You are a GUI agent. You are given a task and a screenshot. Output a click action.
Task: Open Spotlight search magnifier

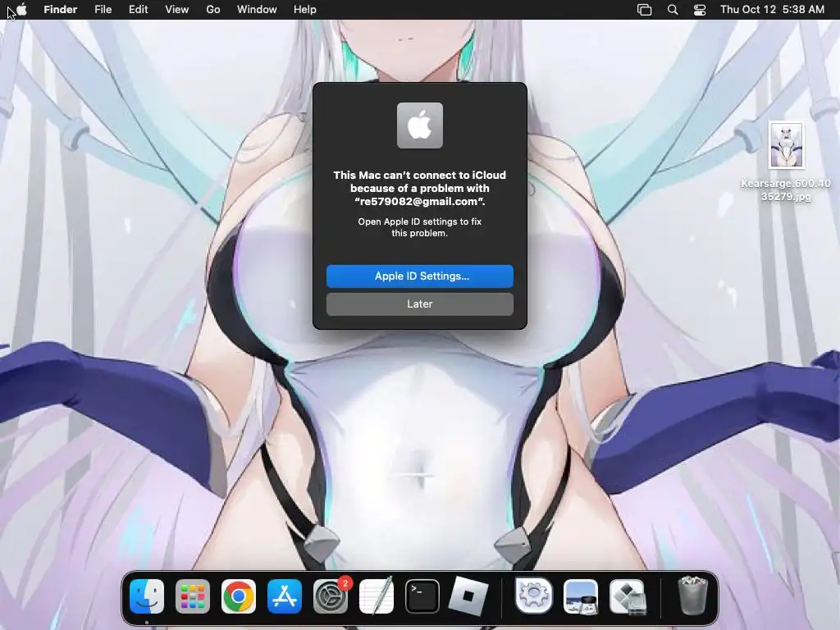pyautogui.click(x=673, y=10)
